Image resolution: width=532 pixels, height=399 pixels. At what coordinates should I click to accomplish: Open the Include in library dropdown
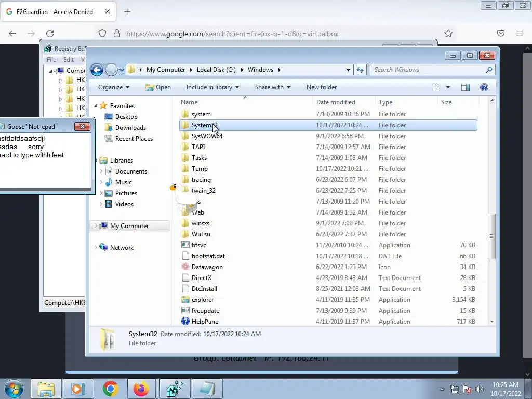point(212,87)
